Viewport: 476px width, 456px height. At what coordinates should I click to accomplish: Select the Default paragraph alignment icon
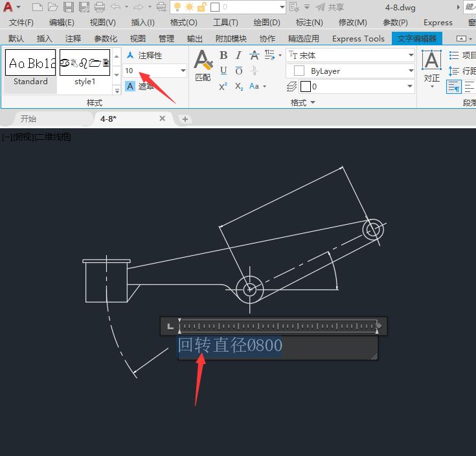454,87
